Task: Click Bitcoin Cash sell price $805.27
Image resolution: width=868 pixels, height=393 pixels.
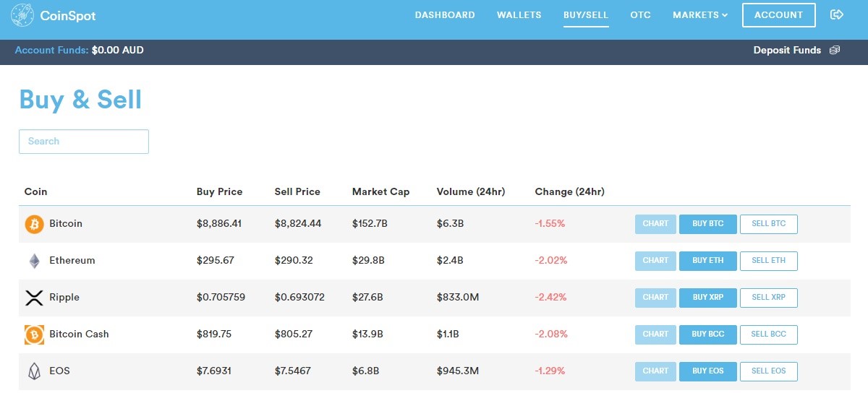Action: tap(294, 334)
